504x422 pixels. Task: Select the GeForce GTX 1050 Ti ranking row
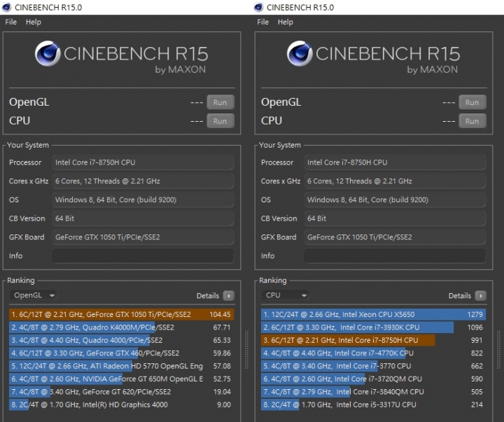[122, 314]
